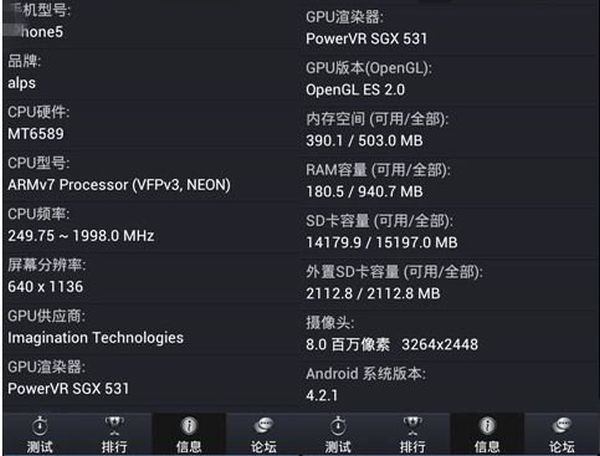Tap the stopwatch 测试 icon in left screenshot
The image size is (600, 456).
(x=40, y=434)
